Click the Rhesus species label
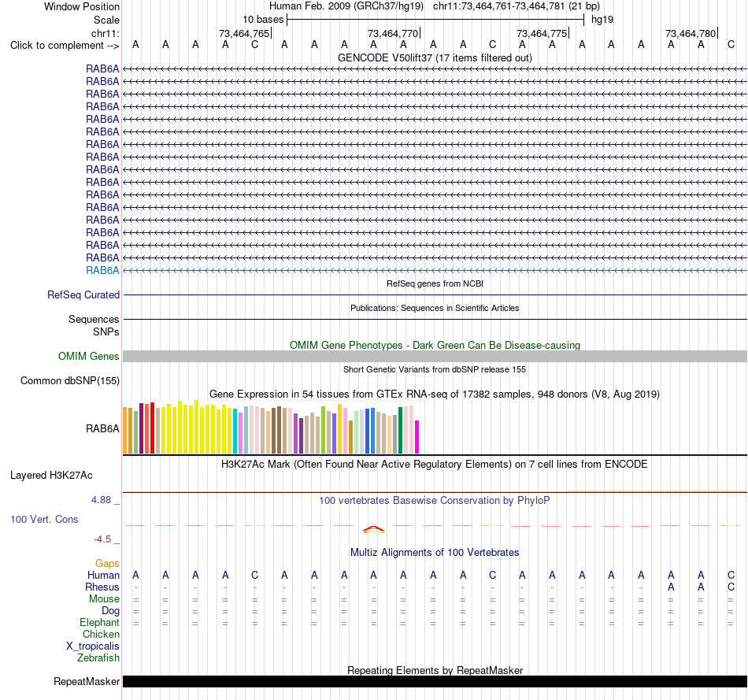Screen dimensions: 748x700 click(102, 587)
